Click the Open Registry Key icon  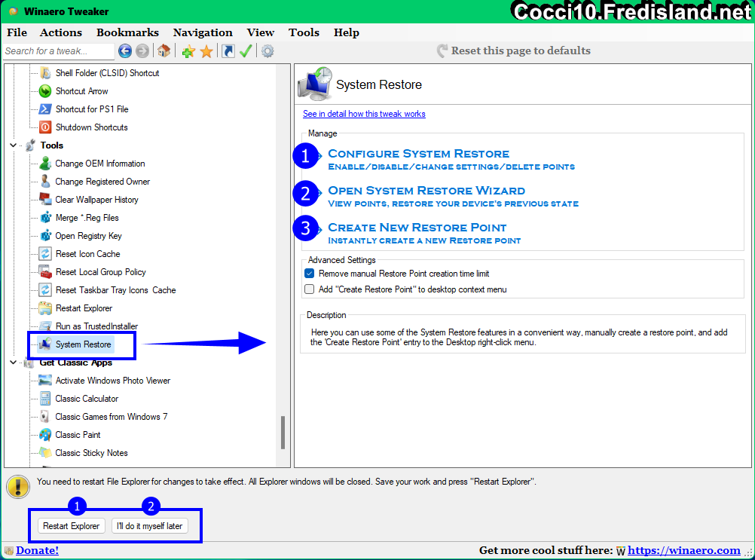point(45,236)
